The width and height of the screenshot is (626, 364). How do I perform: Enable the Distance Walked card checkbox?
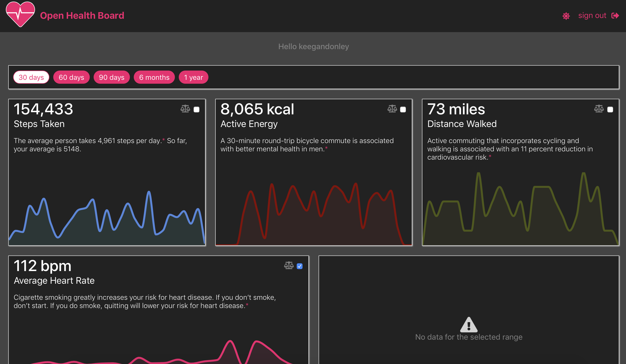[x=610, y=109]
